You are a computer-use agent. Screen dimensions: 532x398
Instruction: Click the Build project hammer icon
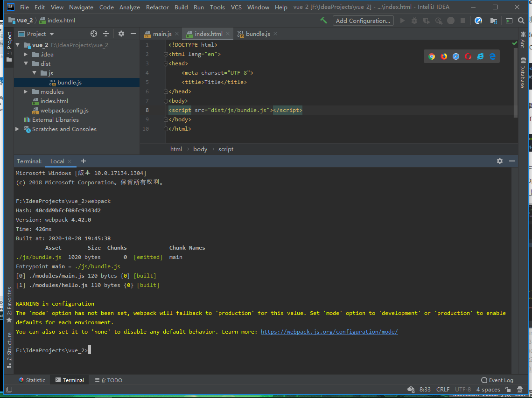324,21
